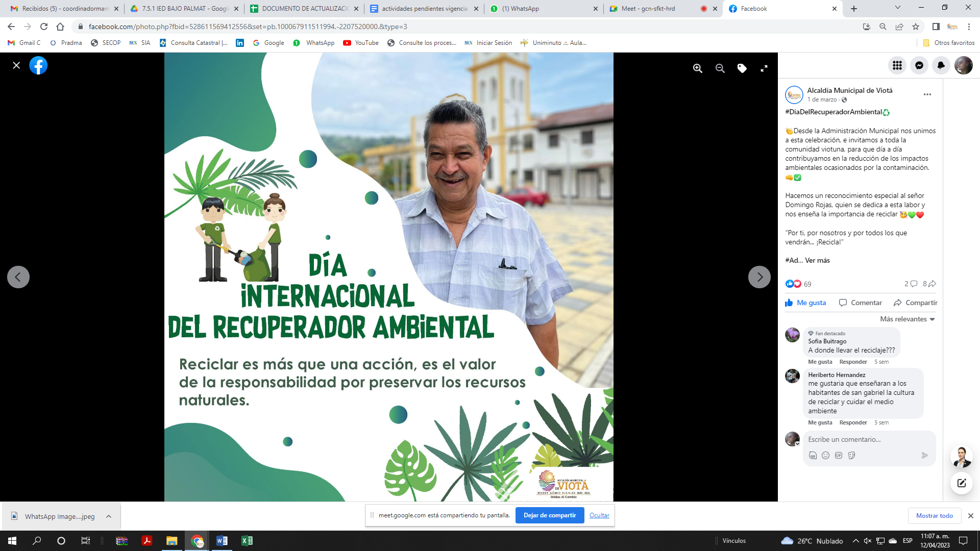Screen dimensions: 980x551
Task: Click Dejar de compartir button
Action: click(549, 515)
